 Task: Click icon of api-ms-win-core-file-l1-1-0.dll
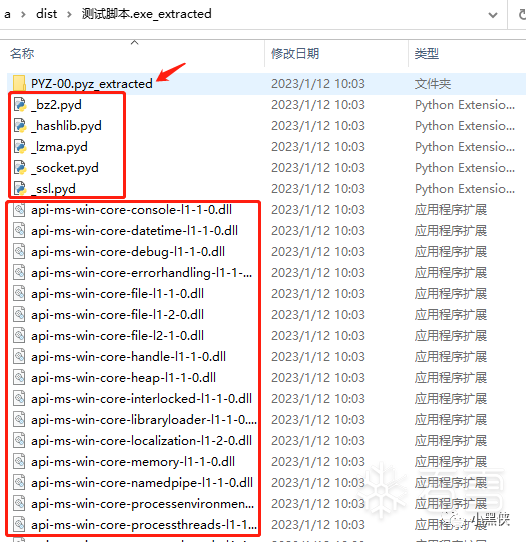coord(19,294)
